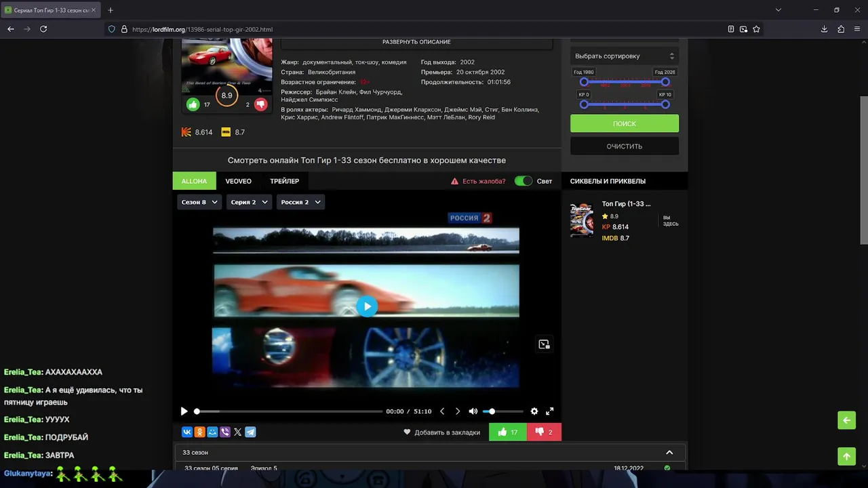Click the player volume slider

502,411
